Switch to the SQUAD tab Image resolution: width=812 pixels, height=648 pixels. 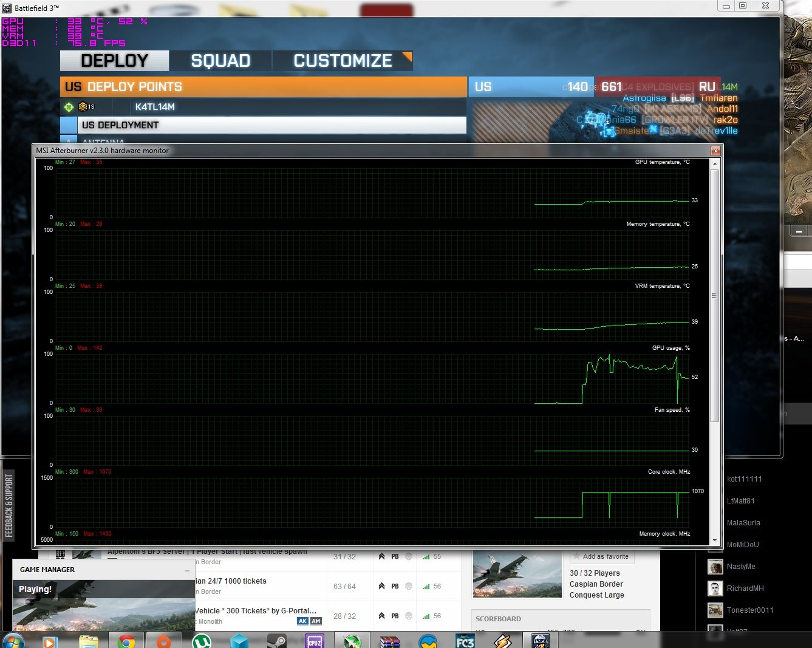coord(220,61)
